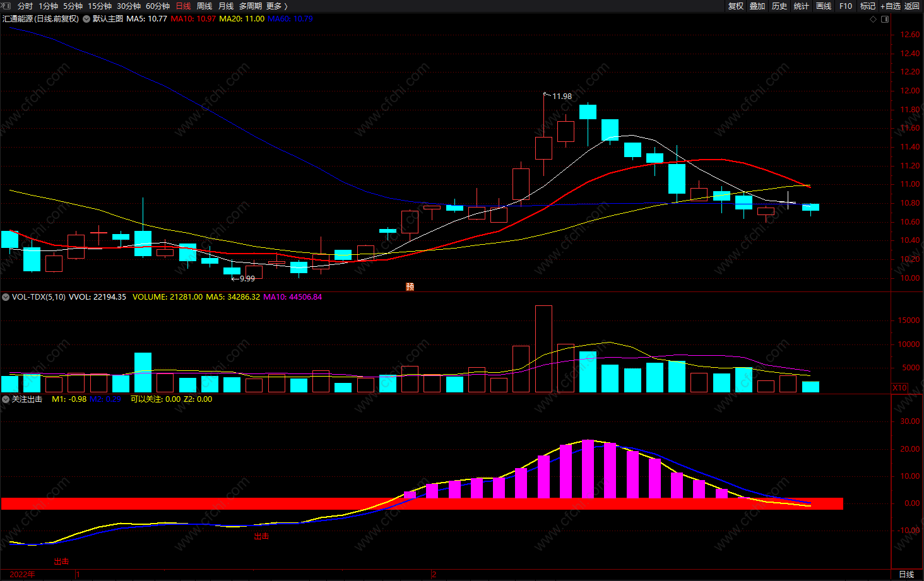Open the 30分钟 period chart
The width and height of the screenshot is (924, 581).
click(x=129, y=6)
